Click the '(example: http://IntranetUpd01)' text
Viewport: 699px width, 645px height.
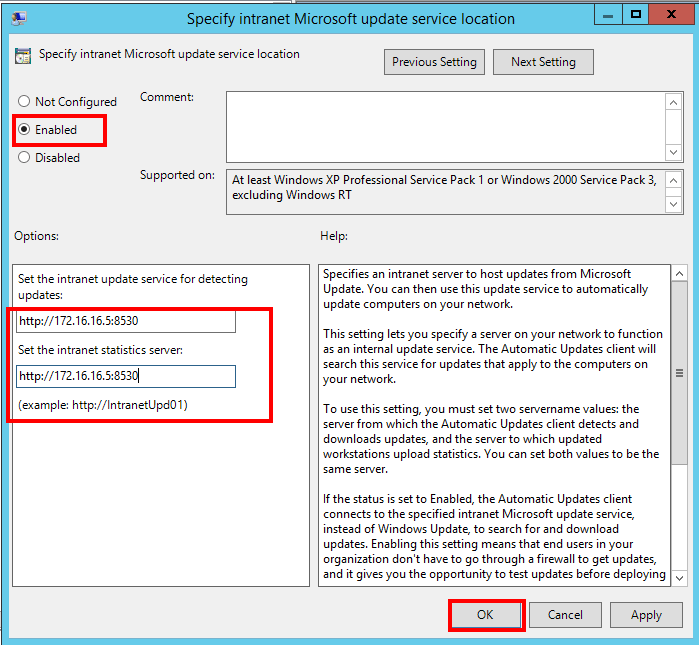[x=103, y=405]
